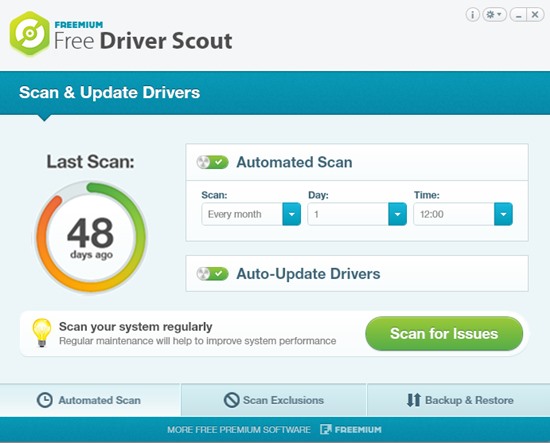Switch to the Scan Exclusions tab
Screen dimensions: 550x443
tap(274, 400)
